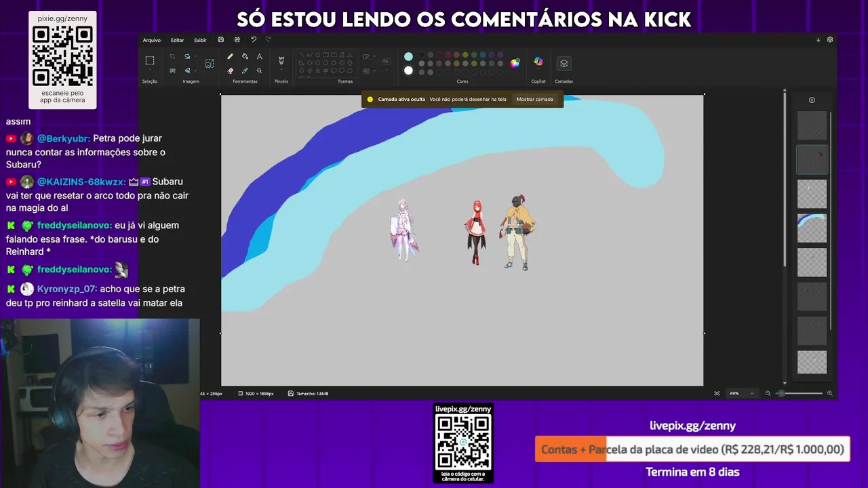Select the light blue primary color circle

tap(408, 56)
